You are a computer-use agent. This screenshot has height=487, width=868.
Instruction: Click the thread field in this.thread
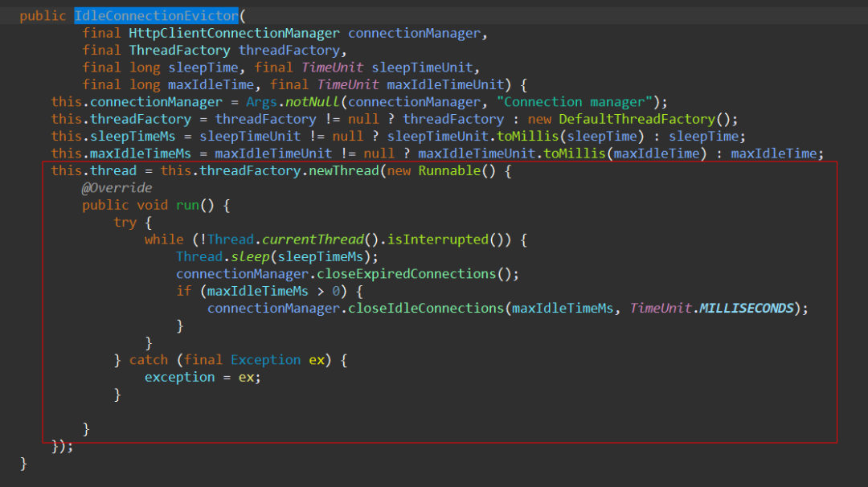[x=113, y=170]
